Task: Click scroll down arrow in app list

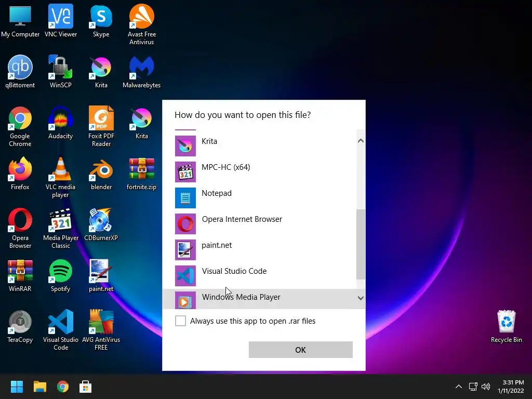Action: pos(361,298)
